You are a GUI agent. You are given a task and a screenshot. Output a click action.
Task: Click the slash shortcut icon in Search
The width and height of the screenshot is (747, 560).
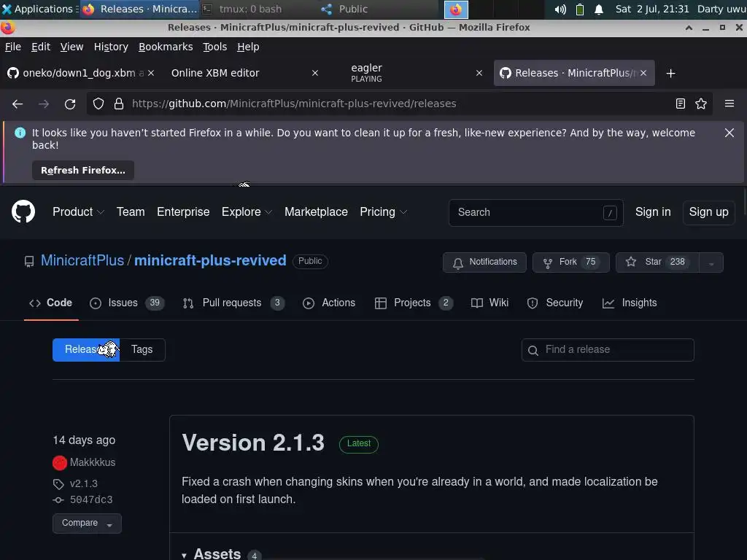point(610,212)
